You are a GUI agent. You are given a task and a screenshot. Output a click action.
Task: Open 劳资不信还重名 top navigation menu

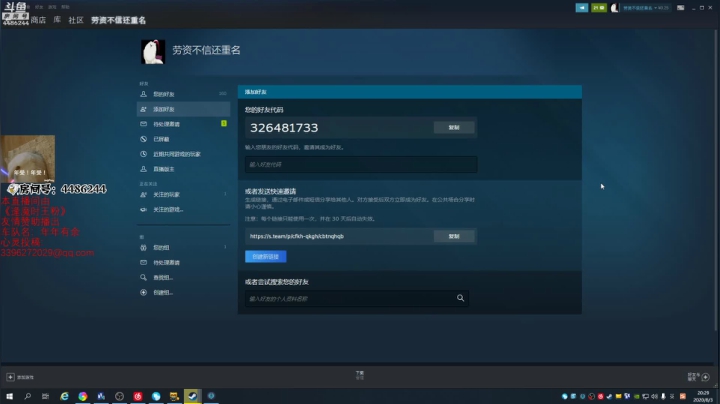(118, 20)
